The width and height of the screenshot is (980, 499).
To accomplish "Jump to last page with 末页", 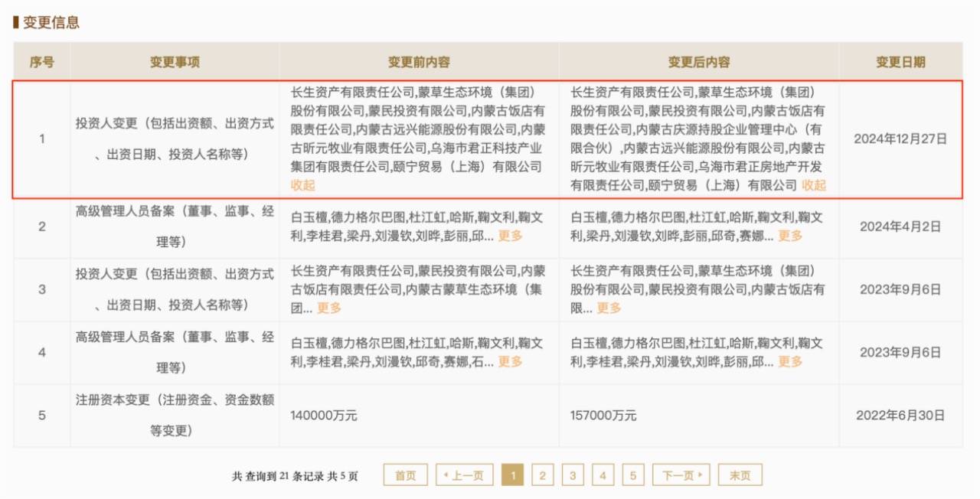I will (740, 475).
